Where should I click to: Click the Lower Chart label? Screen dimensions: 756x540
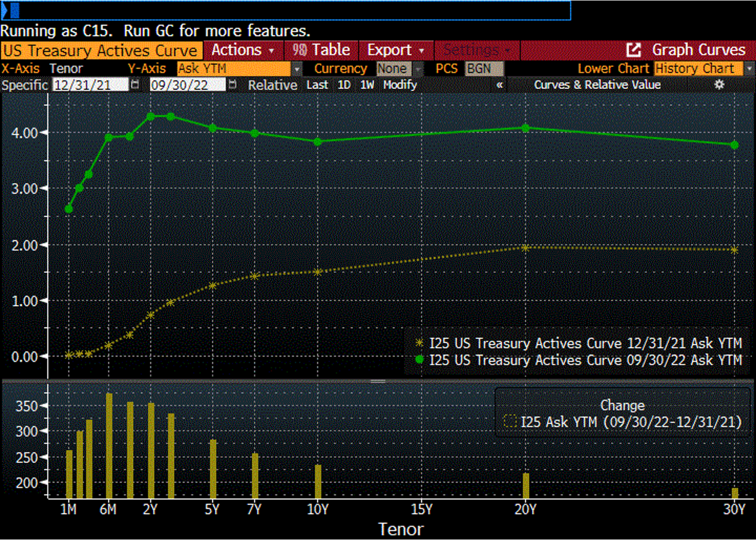613,69
